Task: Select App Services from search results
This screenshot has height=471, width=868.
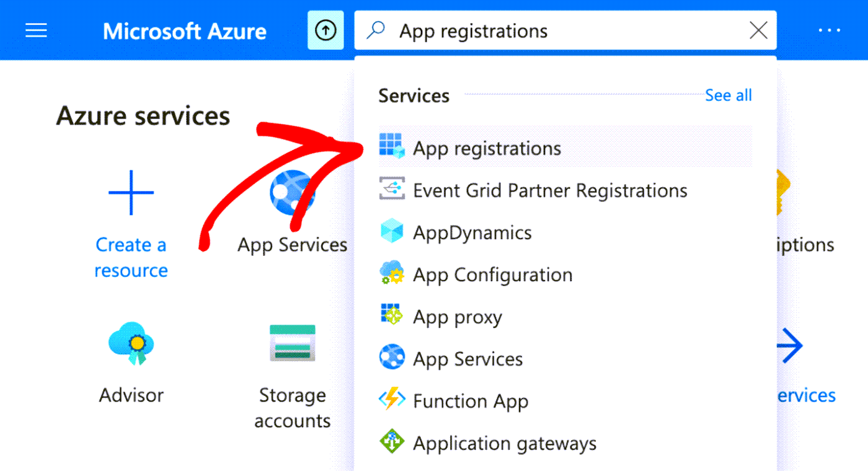Action: (467, 358)
